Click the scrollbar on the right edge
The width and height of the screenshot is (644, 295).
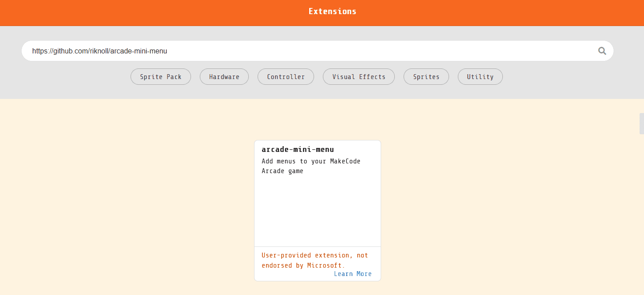[641, 124]
